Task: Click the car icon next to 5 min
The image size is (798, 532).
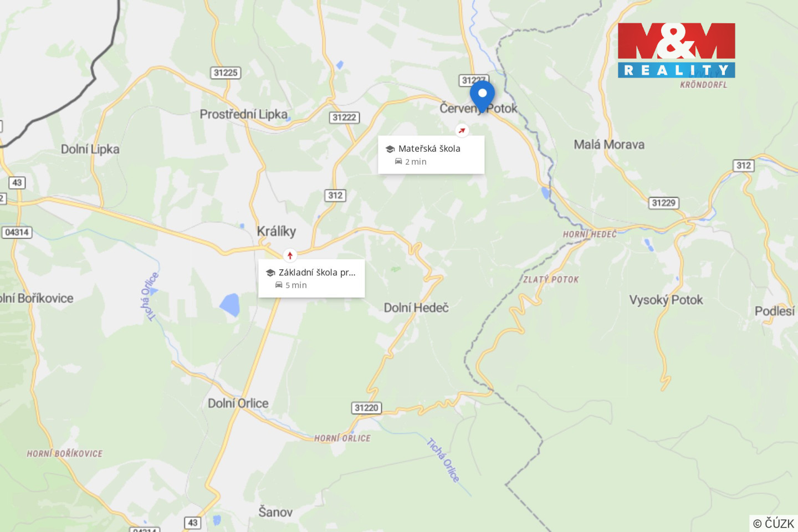Action: tap(279, 285)
